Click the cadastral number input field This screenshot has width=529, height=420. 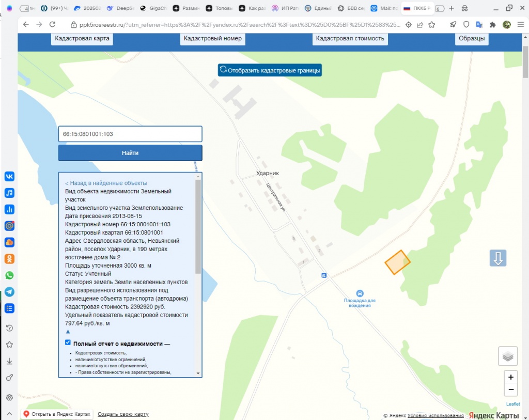(x=130, y=134)
